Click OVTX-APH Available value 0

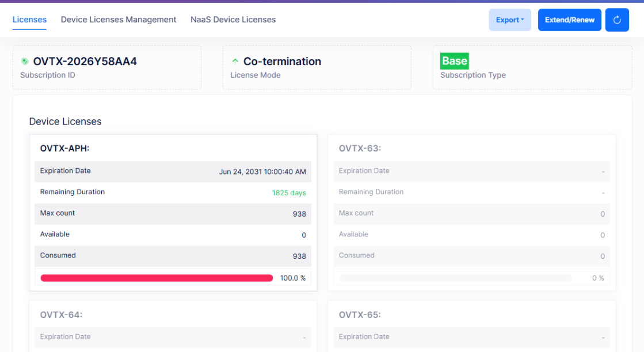coord(304,235)
